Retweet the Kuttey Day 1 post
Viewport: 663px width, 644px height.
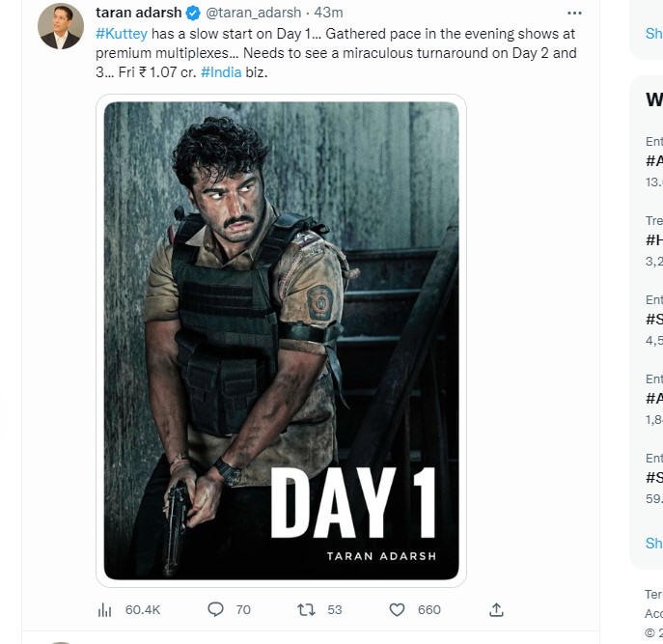click(x=307, y=609)
